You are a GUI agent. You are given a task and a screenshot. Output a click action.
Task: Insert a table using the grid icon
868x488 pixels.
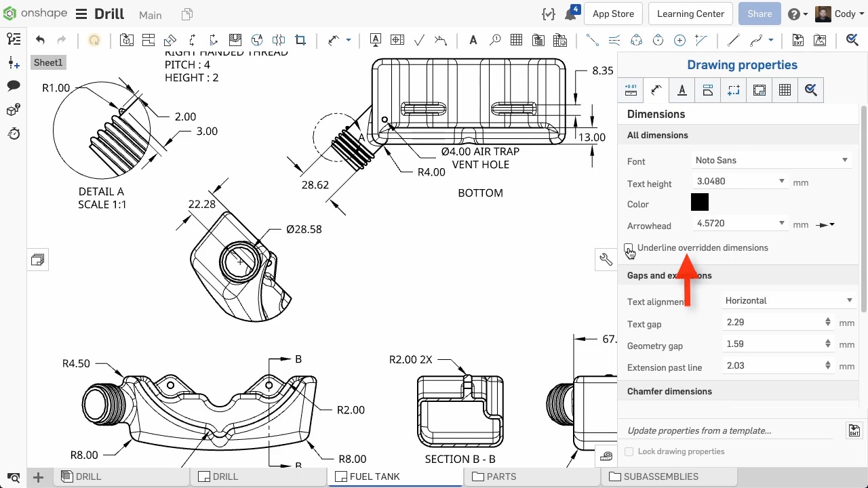pyautogui.click(x=517, y=40)
